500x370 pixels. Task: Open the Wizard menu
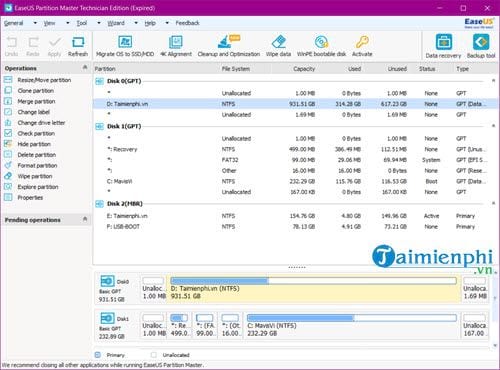pyautogui.click(x=116, y=23)
